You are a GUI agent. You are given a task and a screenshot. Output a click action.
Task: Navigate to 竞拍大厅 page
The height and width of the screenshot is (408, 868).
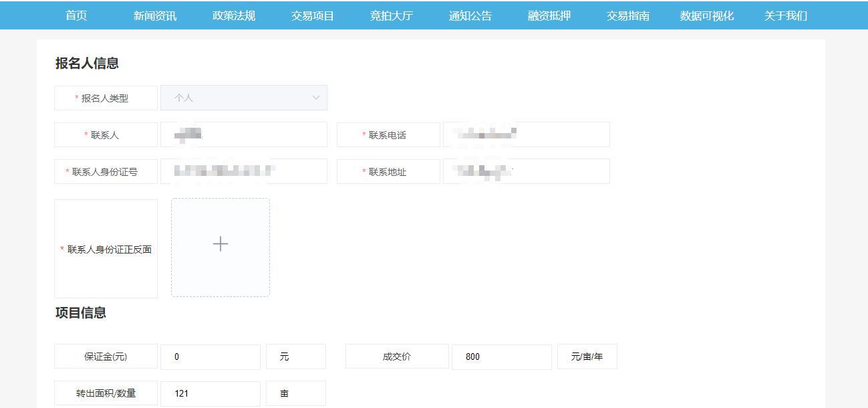click(392, 16)
